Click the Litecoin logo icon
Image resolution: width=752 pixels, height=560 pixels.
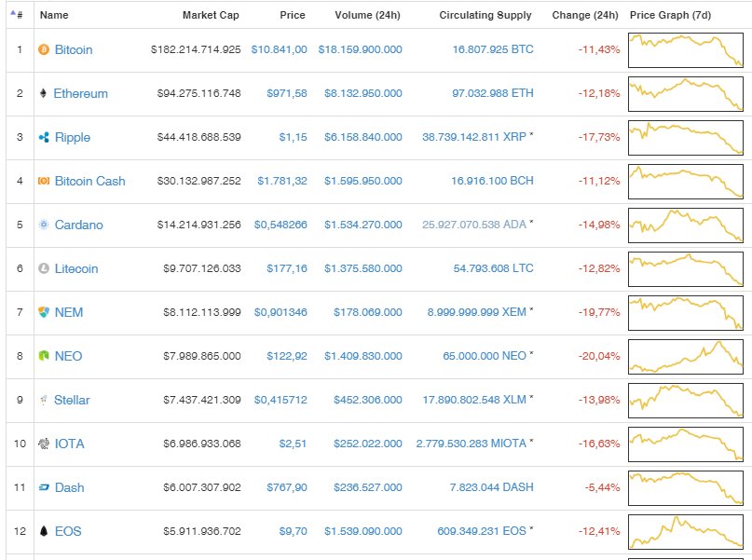pos(44,268)
